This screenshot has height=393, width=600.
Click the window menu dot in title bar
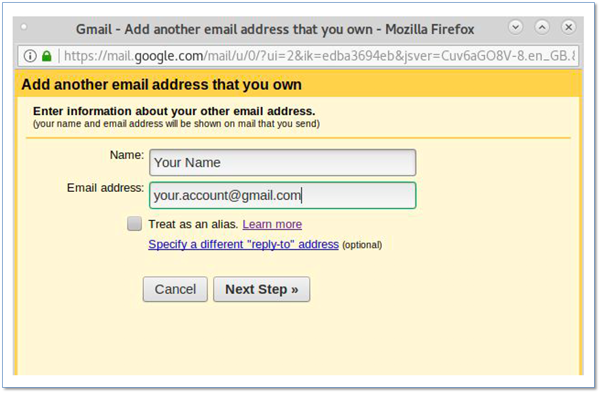click(24, 27)
